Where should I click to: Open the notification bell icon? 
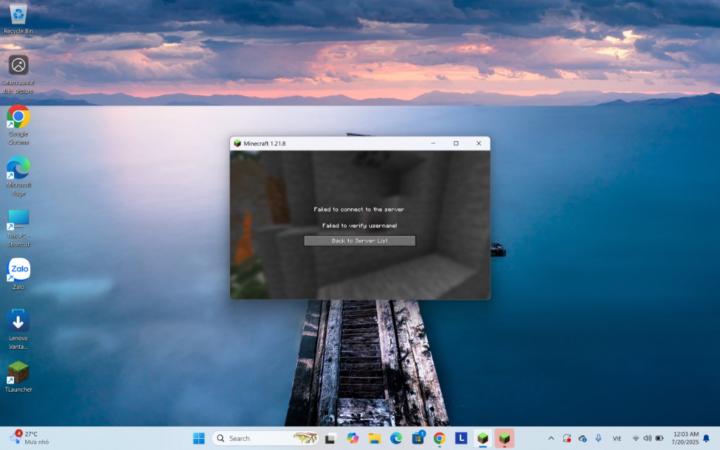[707, 439]
